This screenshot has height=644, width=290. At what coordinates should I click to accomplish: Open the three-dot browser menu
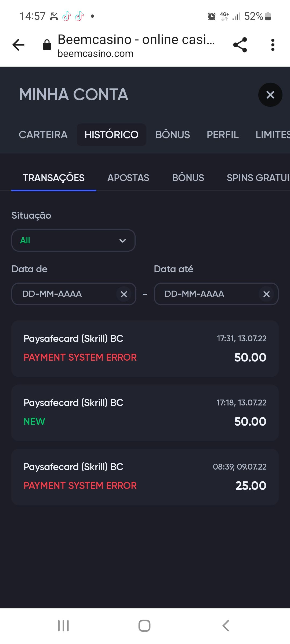coord(273,45)
